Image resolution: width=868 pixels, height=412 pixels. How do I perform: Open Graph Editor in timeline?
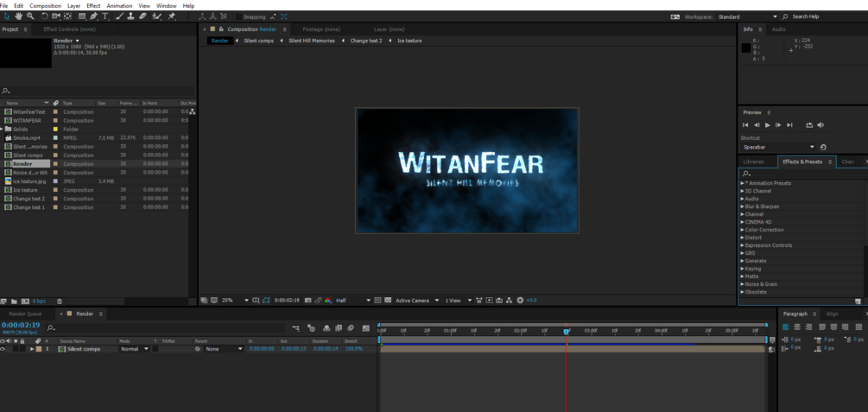click(x=366, y=328)
